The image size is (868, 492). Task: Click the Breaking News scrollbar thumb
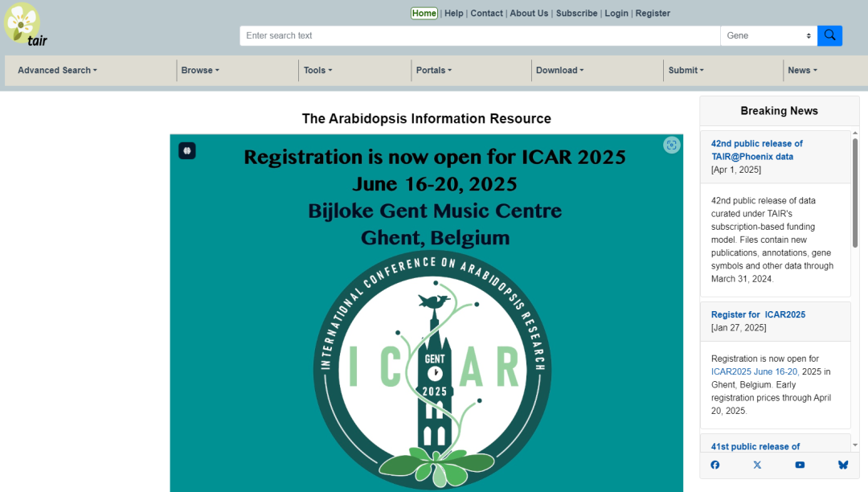click(x=855, y=193)
